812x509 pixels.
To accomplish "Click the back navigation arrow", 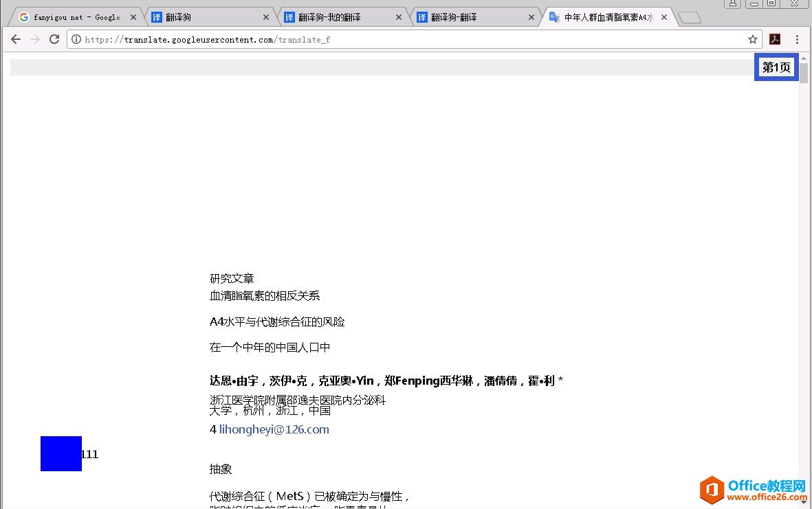I will 15,39.
